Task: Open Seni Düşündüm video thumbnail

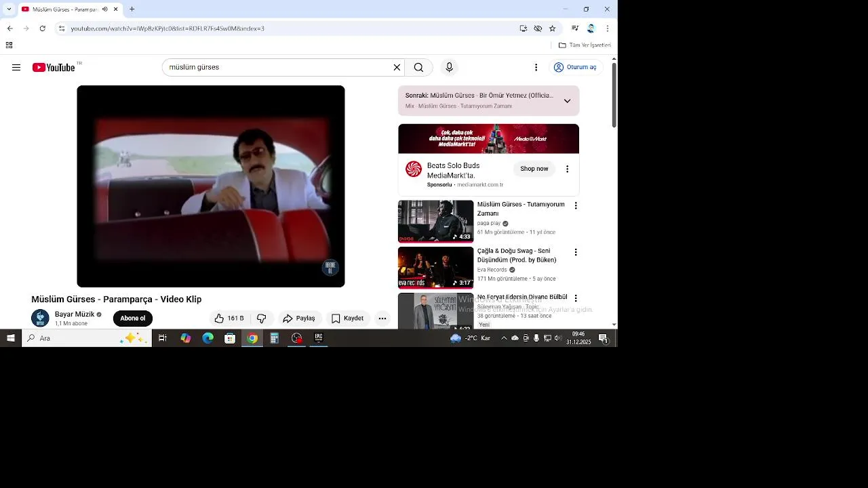Action: click(x=435, y=267)
